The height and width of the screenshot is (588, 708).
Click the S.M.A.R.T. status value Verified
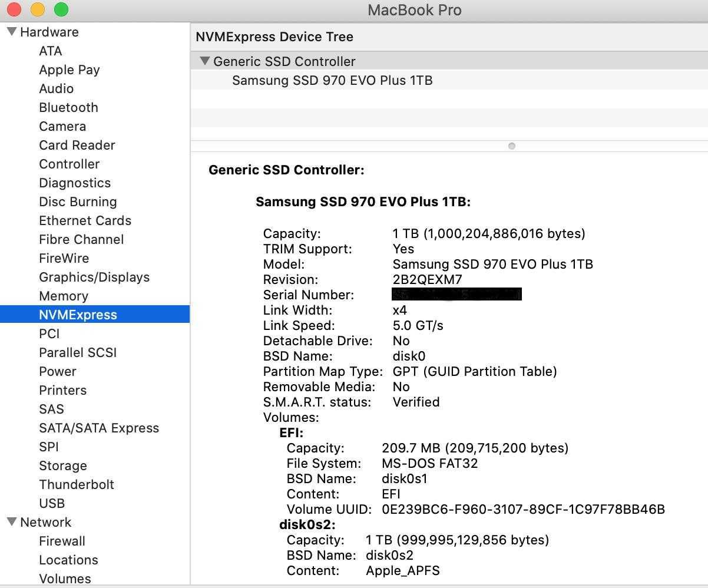coord(416,402)
